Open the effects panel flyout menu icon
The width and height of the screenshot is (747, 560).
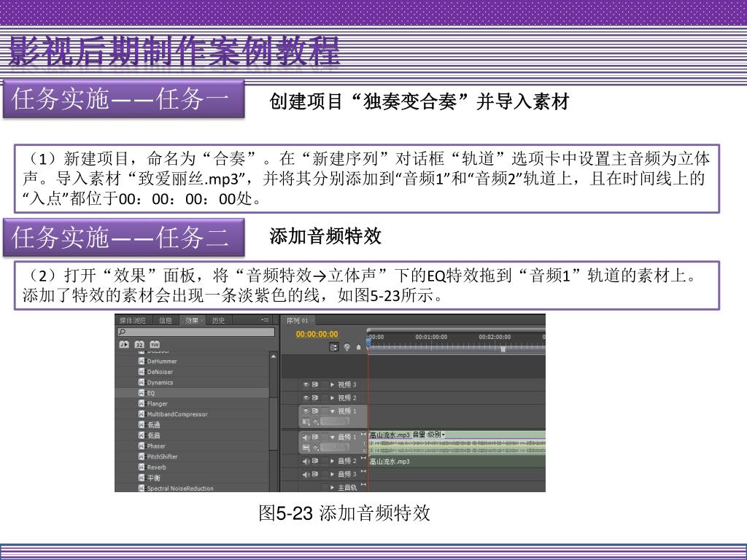point(265,320)
